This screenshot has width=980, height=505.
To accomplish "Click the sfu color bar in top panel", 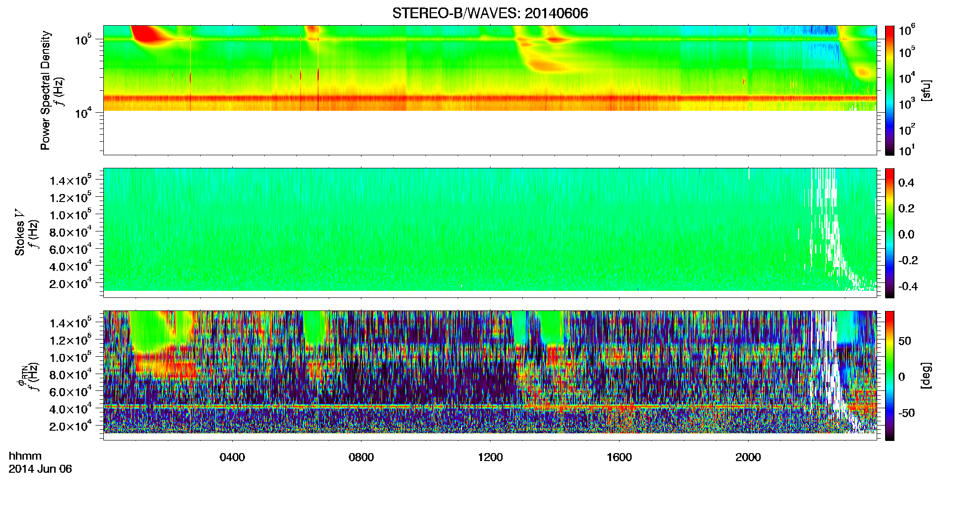I will [x=890, y=90].
